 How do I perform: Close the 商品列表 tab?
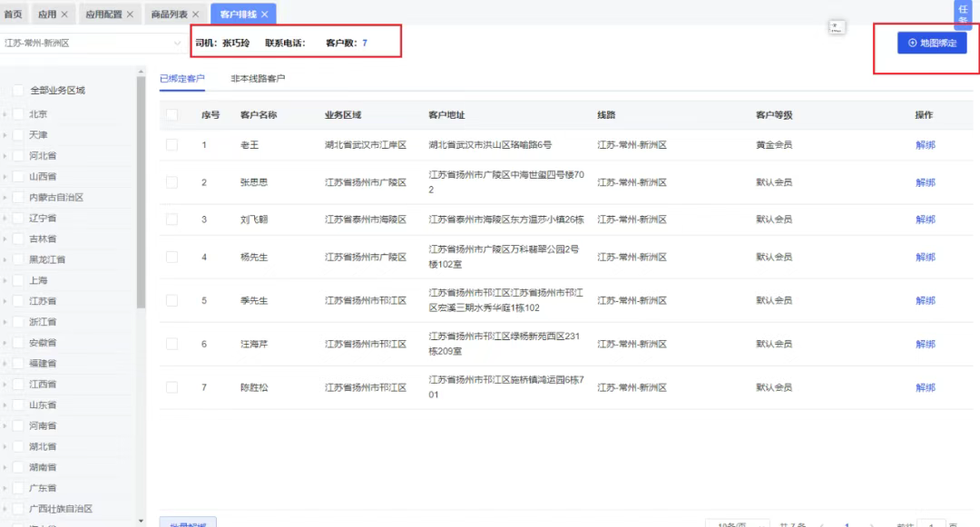[x=195, y=15]
